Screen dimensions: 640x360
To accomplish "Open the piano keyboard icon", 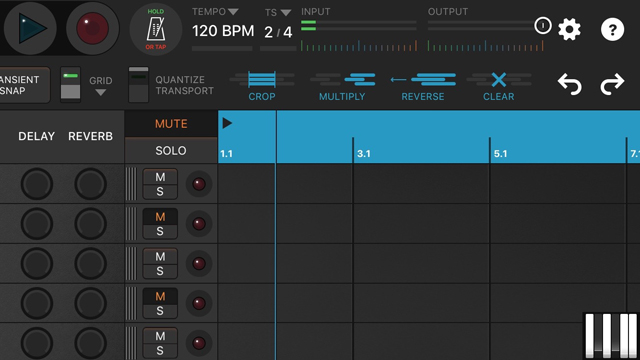I will 611,336.
